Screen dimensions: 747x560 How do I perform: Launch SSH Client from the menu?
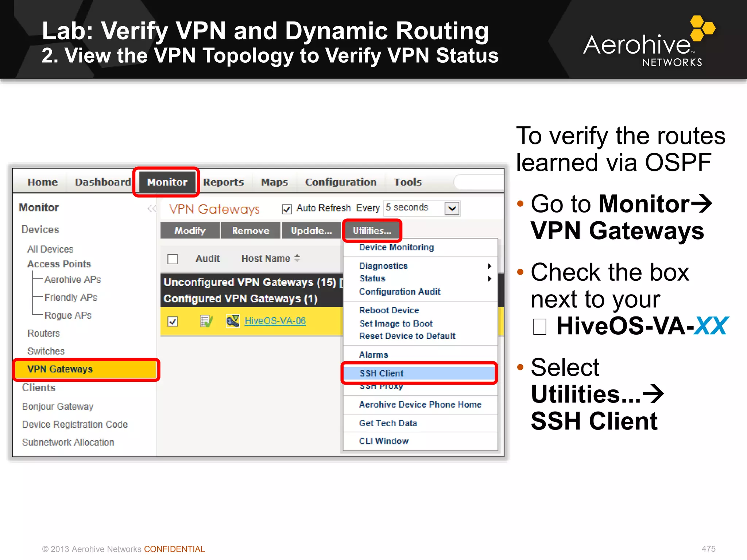coord(419,373)
